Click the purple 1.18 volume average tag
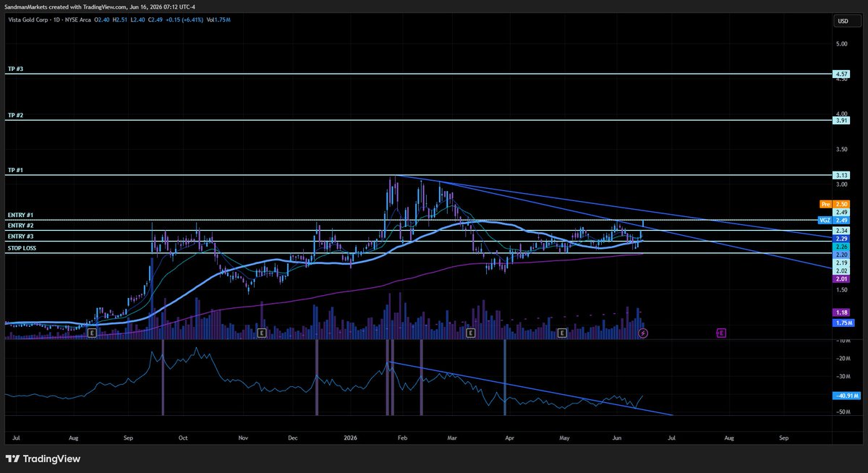This screenshot has height=473, width=868. point(841,312)
